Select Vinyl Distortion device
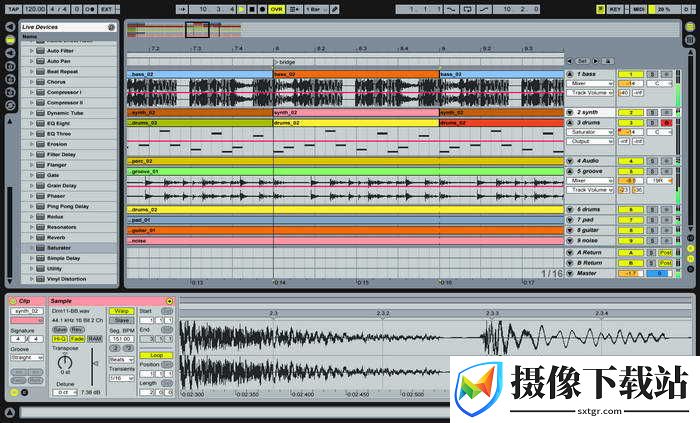Image resolution: width=700 pixels, height=423 pixels. pos(67,279)
